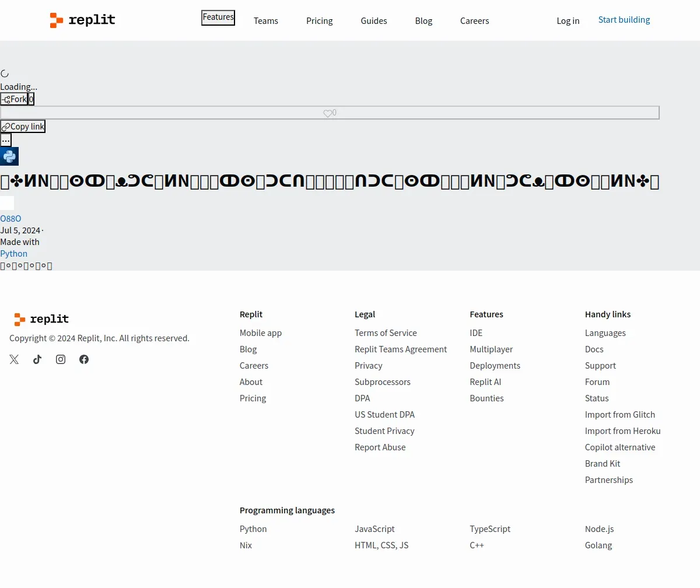Open the TypeScript language link
700x588 pixels.
pyautogui.click(x=490, y=529)
